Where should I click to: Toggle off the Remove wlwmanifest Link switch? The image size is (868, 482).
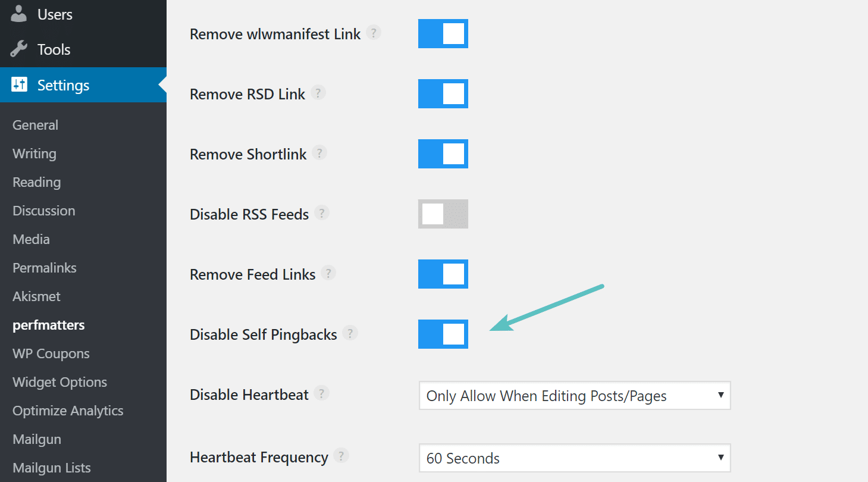coord(443,33)
